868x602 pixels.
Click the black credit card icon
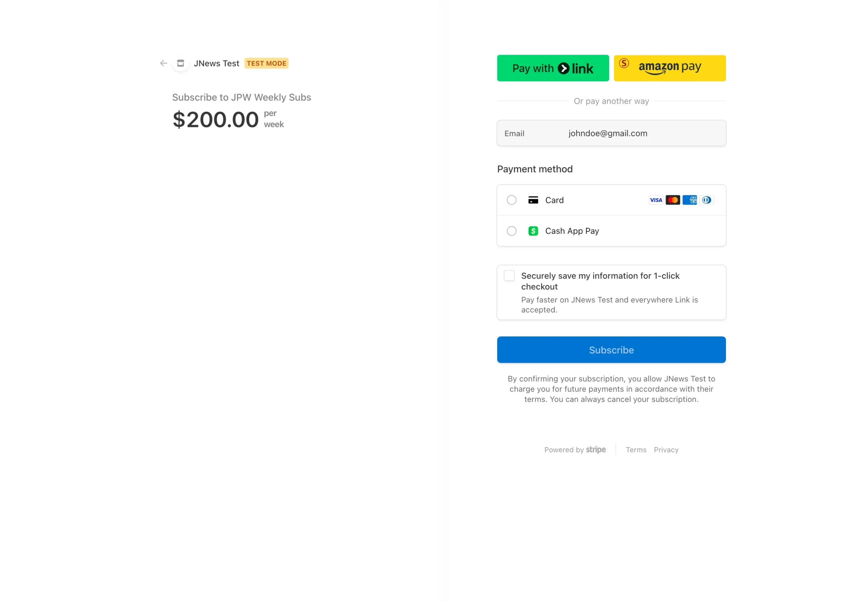[533, 200]
